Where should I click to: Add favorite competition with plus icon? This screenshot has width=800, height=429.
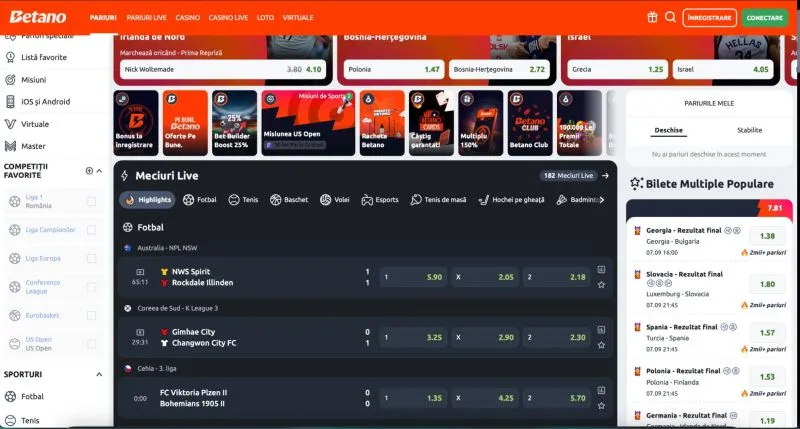(x=89, y=171)
